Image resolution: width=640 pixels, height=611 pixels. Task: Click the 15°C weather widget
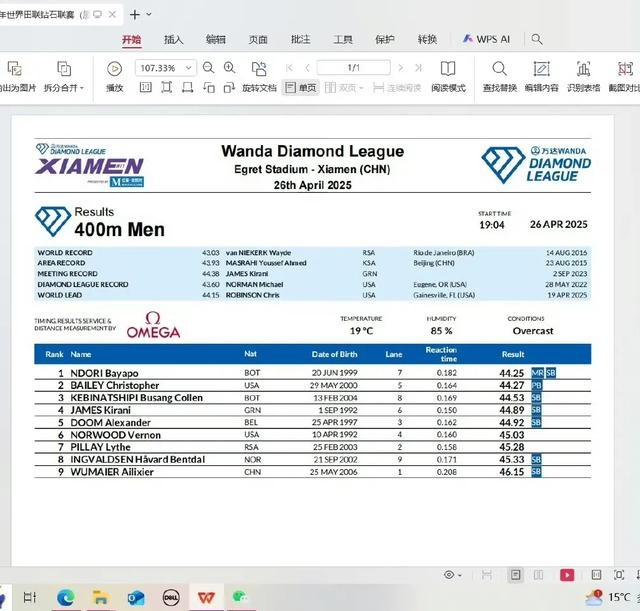pos(607,598)
